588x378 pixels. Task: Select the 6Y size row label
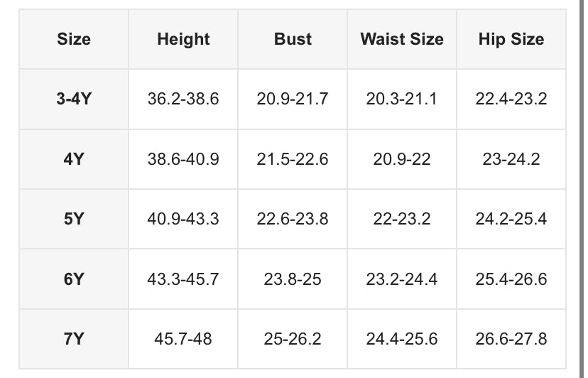74,279
